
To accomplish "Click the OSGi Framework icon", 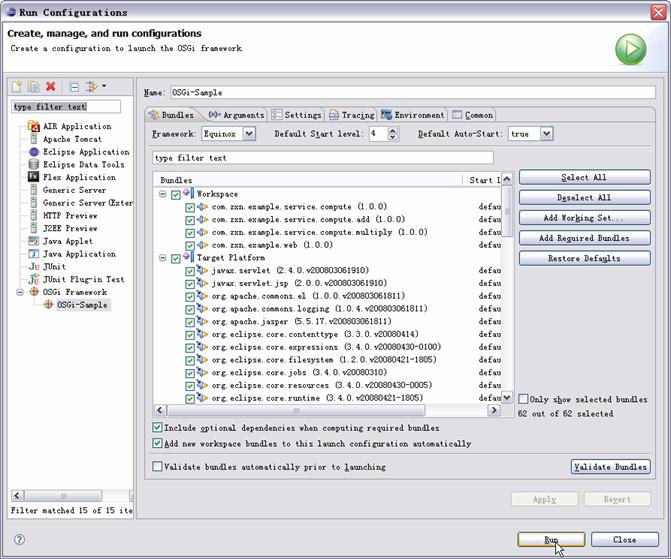I will 34,292.
